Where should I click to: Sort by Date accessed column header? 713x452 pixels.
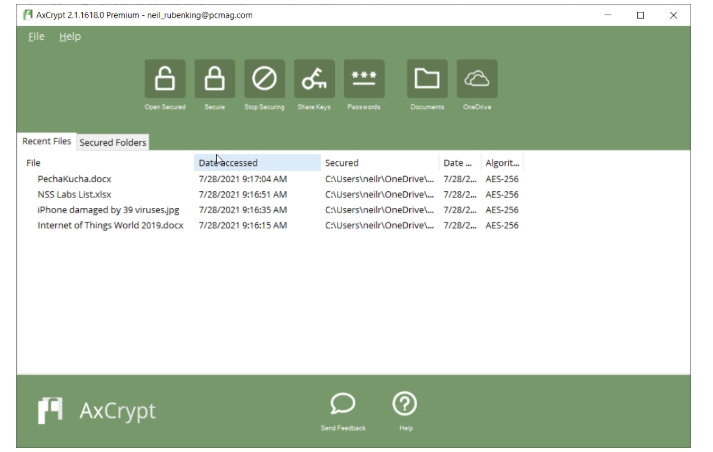257,162
